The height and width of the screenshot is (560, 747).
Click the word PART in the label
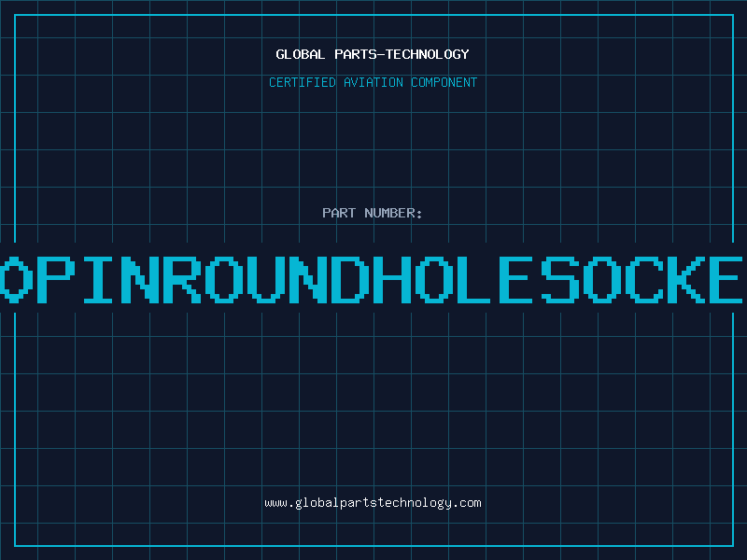pos(339,213)
